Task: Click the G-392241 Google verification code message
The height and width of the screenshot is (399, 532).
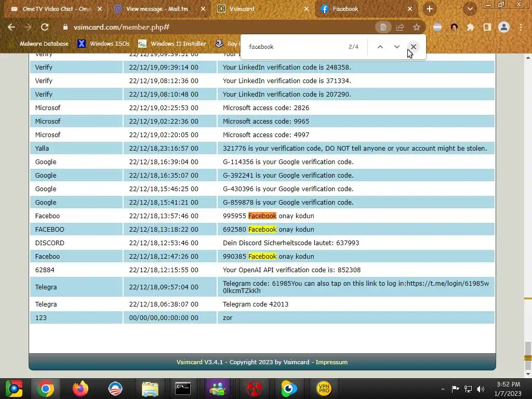Action: 288,176
